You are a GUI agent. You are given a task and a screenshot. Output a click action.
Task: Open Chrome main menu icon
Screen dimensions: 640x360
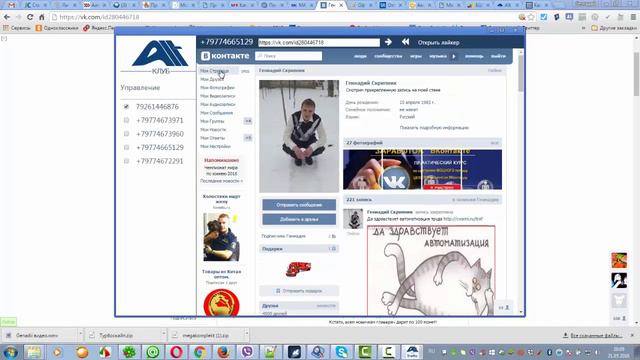point(633,17)
